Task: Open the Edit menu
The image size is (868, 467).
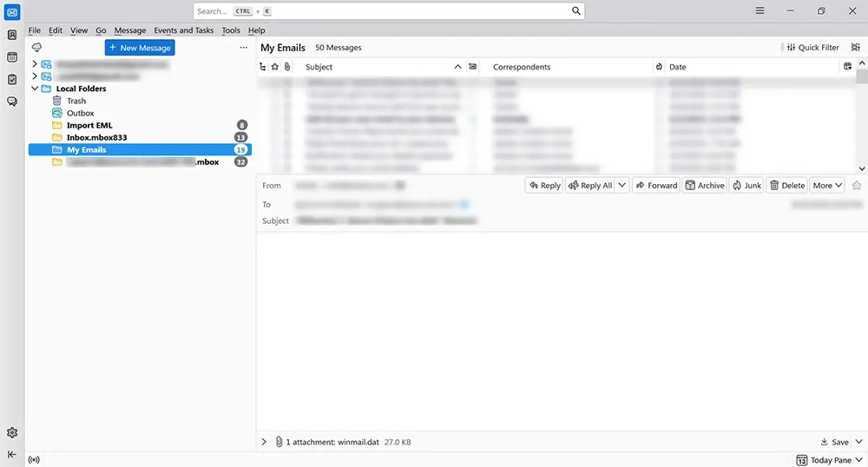Action: [x=56, y=30]
